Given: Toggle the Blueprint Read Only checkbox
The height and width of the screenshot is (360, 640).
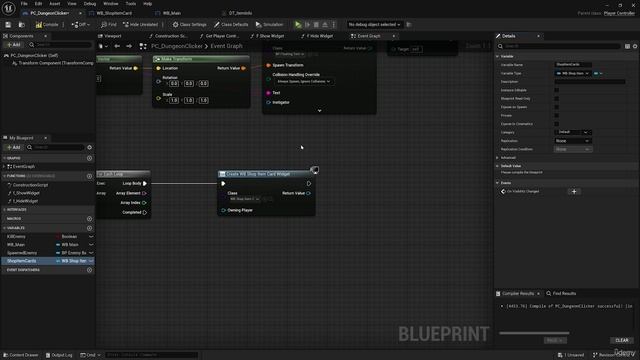Looking at the screenshot, I should pos(557,98).
